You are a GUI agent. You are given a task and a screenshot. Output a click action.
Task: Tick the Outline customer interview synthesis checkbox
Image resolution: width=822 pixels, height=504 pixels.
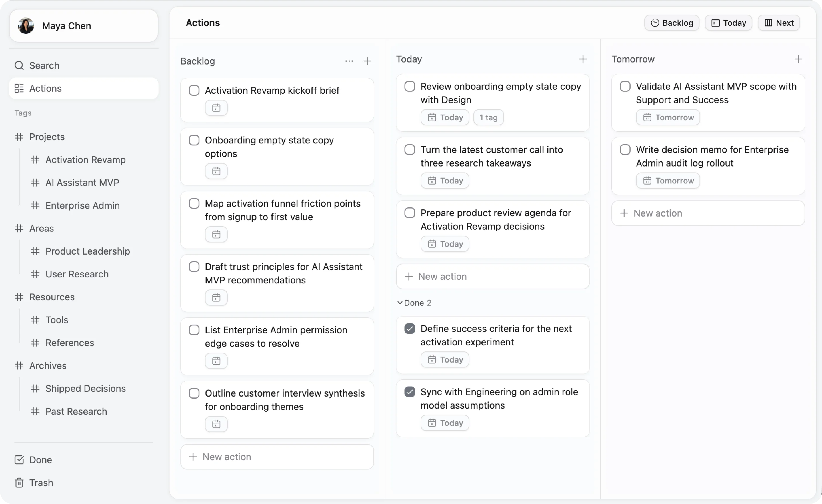[194, 393]
